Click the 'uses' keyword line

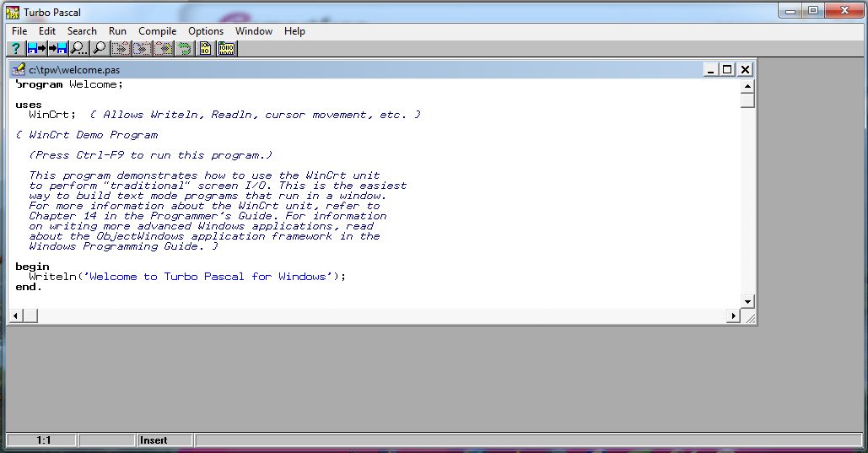tap(29, 105)
